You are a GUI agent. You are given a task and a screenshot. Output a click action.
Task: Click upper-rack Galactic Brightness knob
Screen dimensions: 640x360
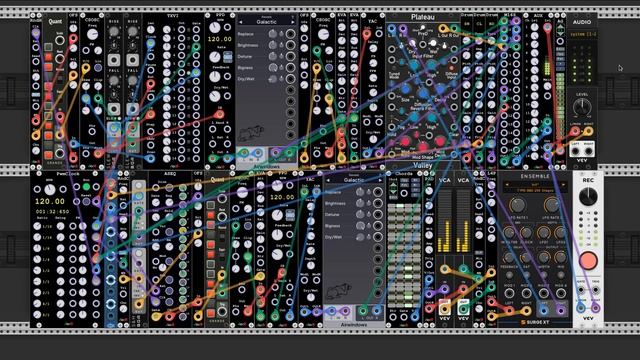pyautogui.click(x=272, y=45)
